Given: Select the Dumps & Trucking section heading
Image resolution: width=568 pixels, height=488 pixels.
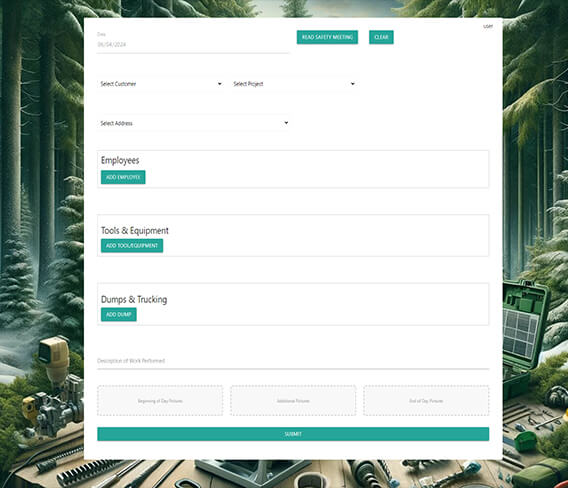Looking at the screenshot, I should click(x=134, y=300).
